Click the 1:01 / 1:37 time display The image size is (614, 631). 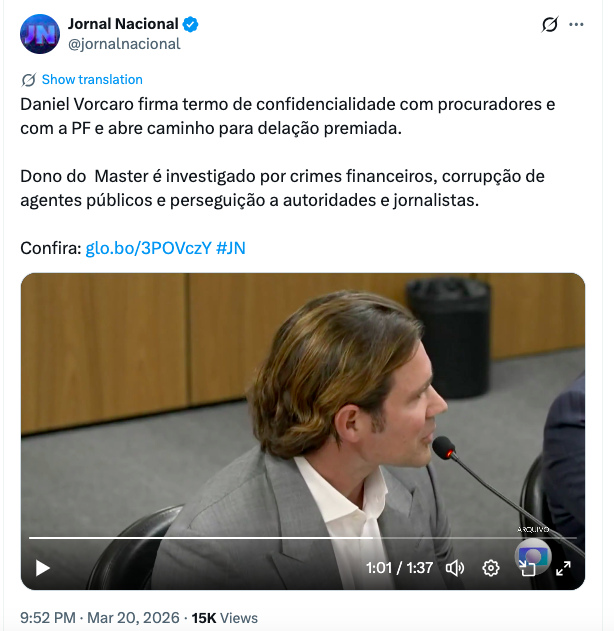(399, 568)
